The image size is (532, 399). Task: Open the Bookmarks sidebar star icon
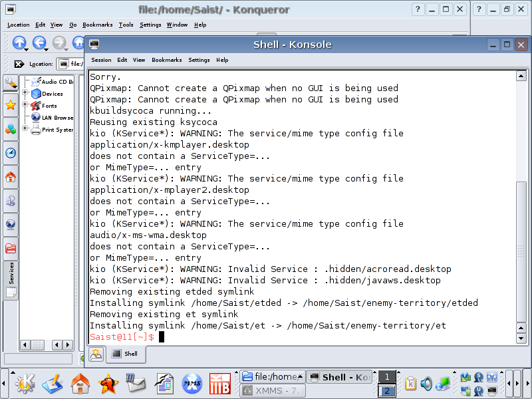(x=11, y=105)
